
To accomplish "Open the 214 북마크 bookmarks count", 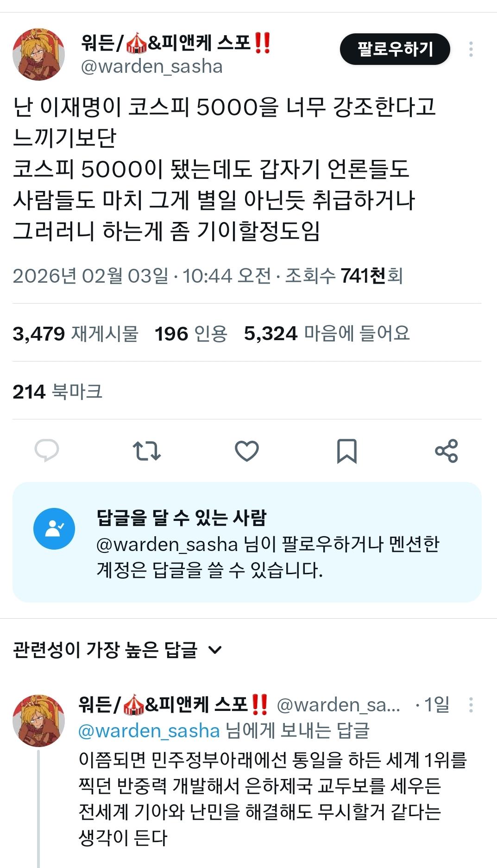I will click(x=57, y=392).
